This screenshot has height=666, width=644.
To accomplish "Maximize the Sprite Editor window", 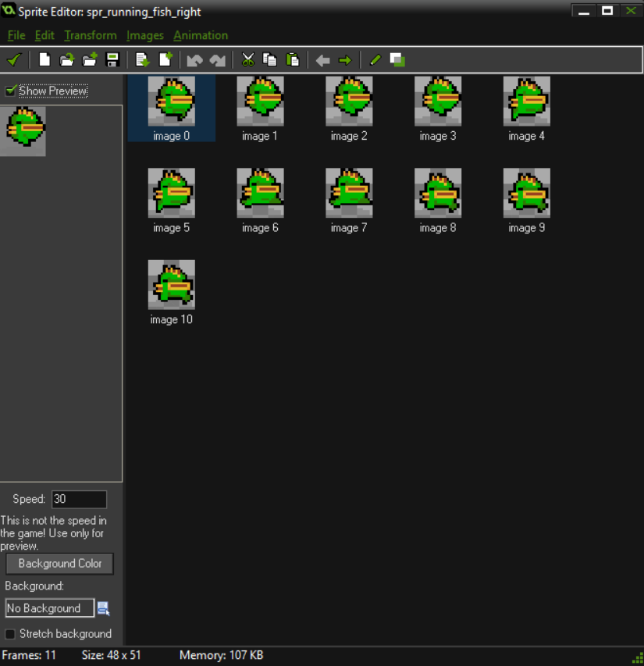I will click(607, 11).
